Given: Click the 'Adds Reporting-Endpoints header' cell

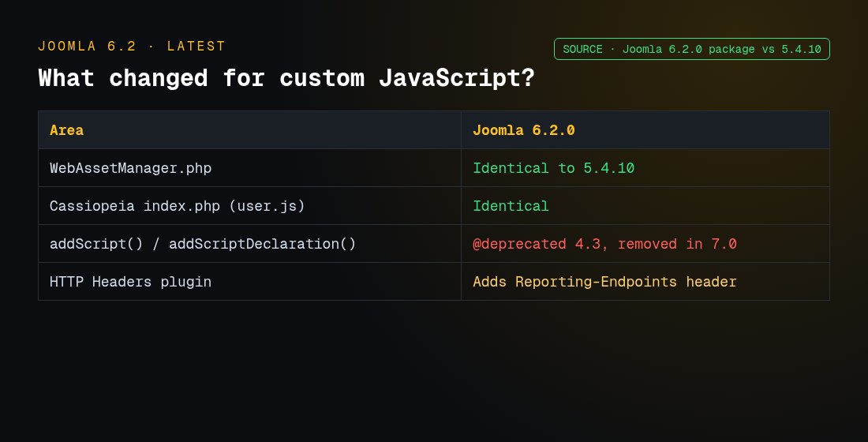Looking at the screenshot, I should (645, 281).
